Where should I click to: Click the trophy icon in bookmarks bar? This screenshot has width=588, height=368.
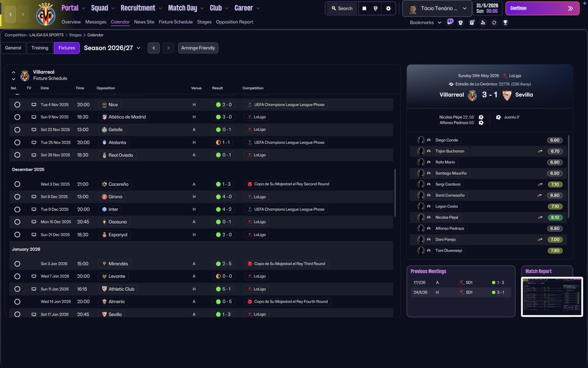(505, 23)
